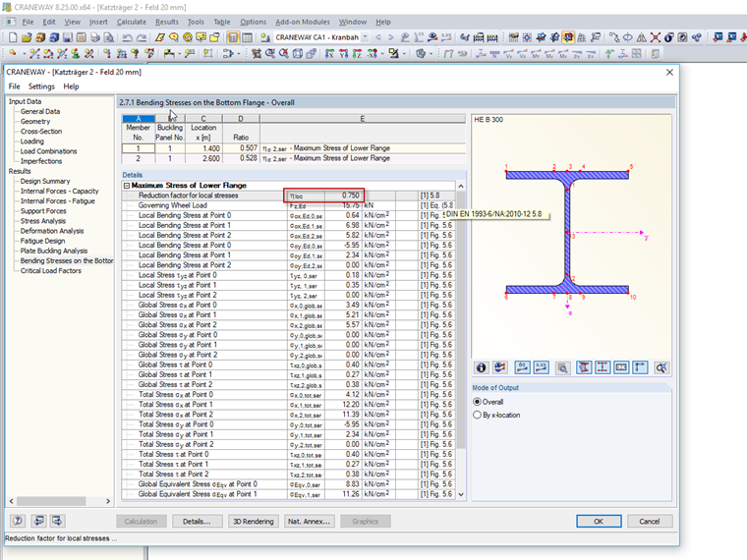Click the next load case right arrow

tap(390, 37)
